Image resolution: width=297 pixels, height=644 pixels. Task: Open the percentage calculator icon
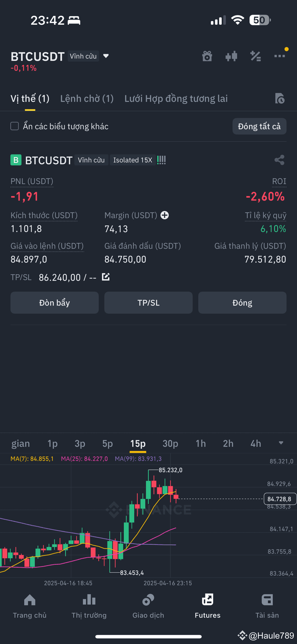click(255, 56)
